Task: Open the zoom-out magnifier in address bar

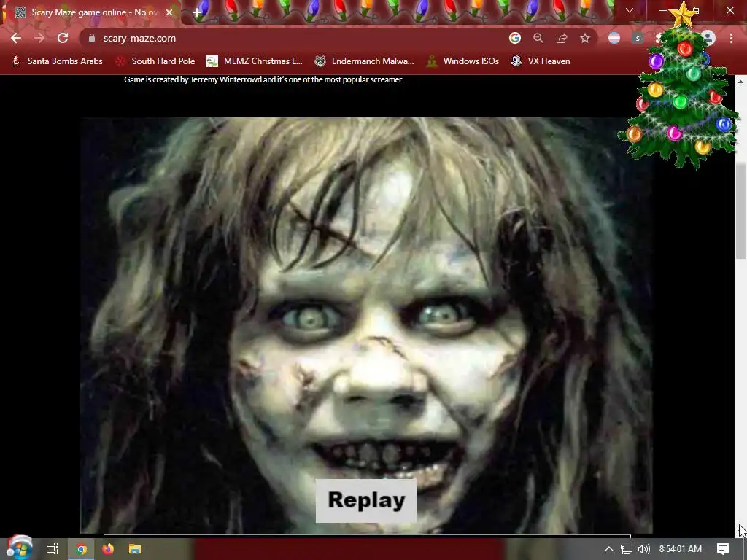Action: (x=538, y=38)
